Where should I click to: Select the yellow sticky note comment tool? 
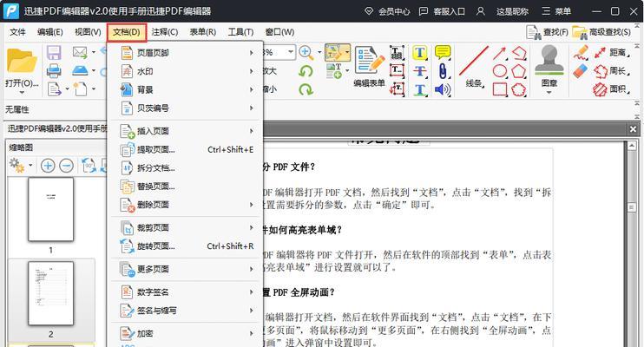(x=443, y=53)
